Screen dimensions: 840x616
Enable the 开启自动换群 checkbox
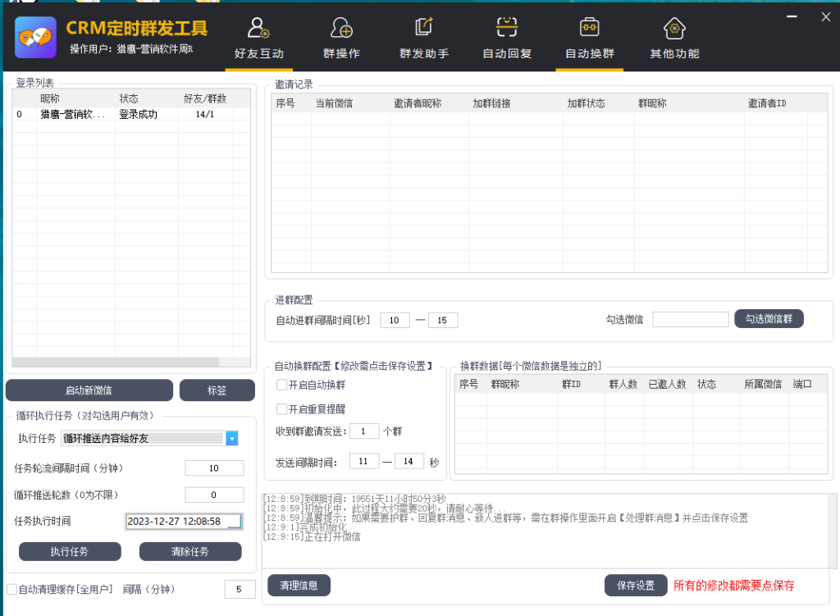[x=281, y=385]
